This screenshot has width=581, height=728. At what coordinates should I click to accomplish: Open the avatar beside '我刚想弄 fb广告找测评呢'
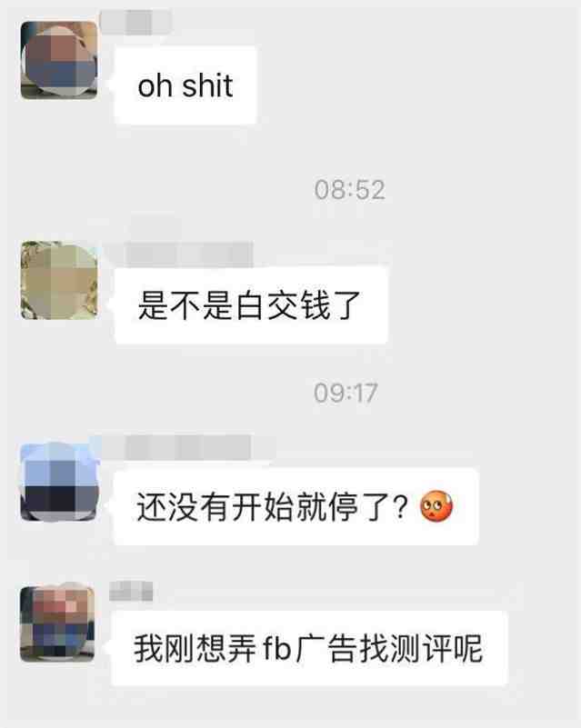pyautogui.click(x=58, y=623)
